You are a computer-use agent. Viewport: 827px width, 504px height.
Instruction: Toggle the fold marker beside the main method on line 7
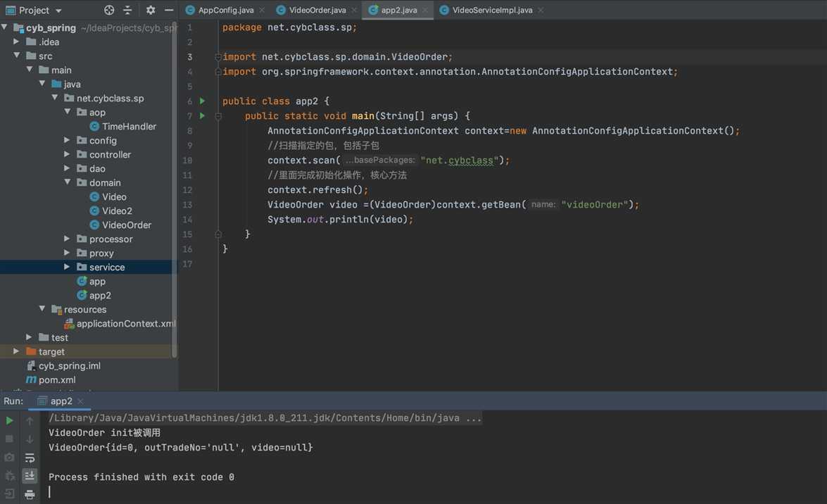[217, 115]
